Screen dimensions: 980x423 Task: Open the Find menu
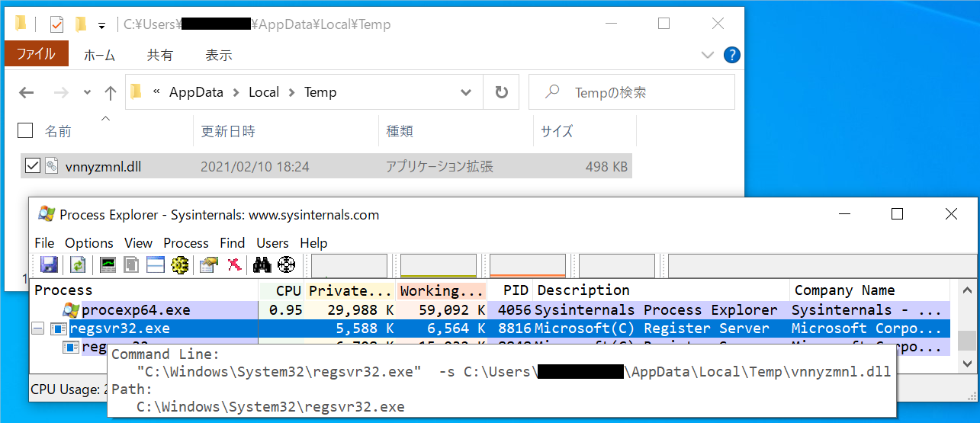point(233,243)
